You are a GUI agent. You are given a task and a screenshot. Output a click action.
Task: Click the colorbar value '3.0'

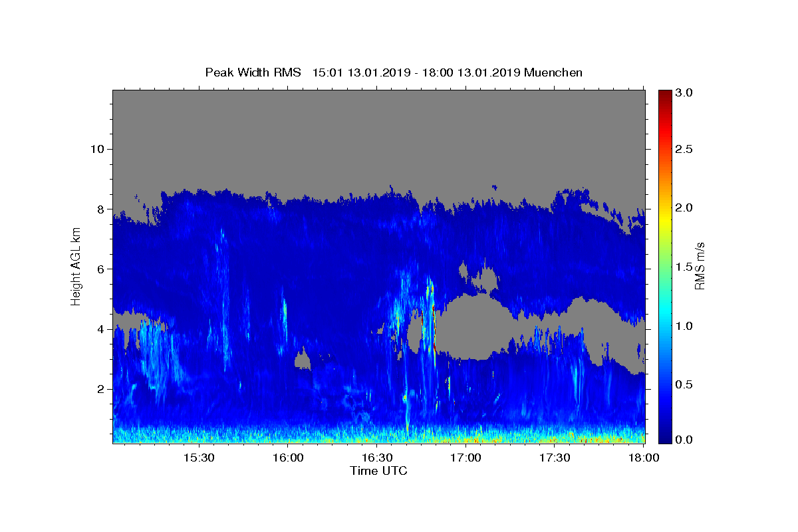point(684,93)
